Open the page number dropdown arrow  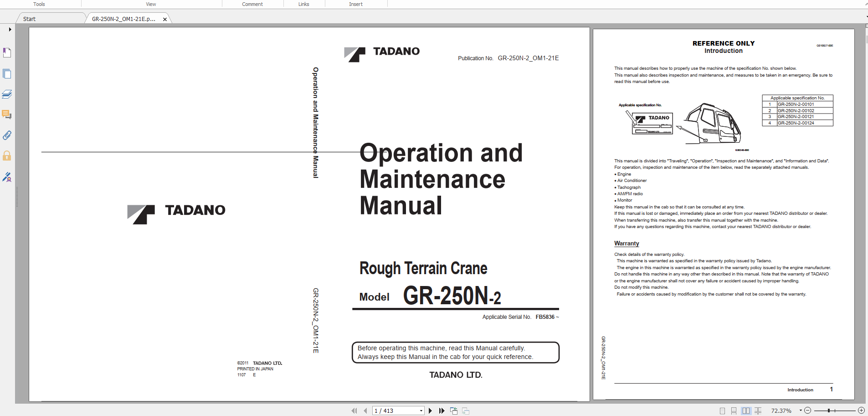click(x=421, y=411)
